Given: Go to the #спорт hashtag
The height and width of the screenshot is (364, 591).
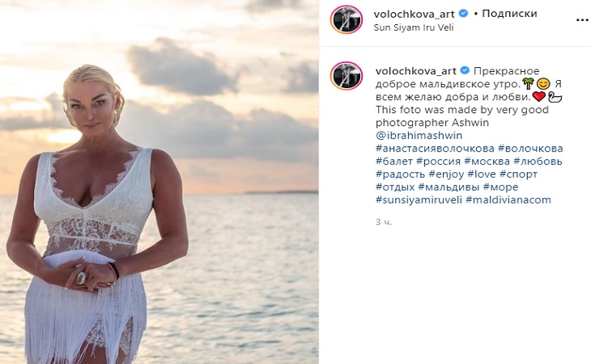Looking at the screenshot, I should tap(518, 174).
